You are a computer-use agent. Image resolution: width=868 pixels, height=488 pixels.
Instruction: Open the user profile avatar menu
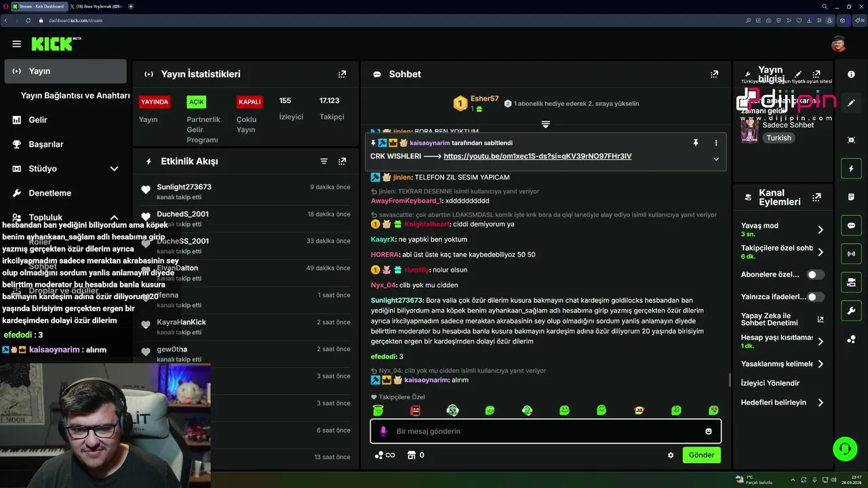[x=838, y=44]
